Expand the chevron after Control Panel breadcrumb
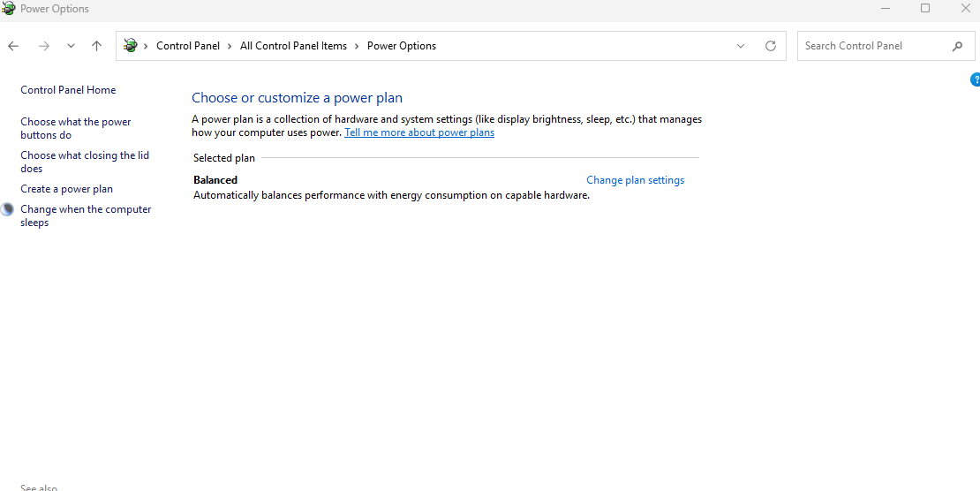Viewport: 980px width, 491px height. (x=230, y=46)
